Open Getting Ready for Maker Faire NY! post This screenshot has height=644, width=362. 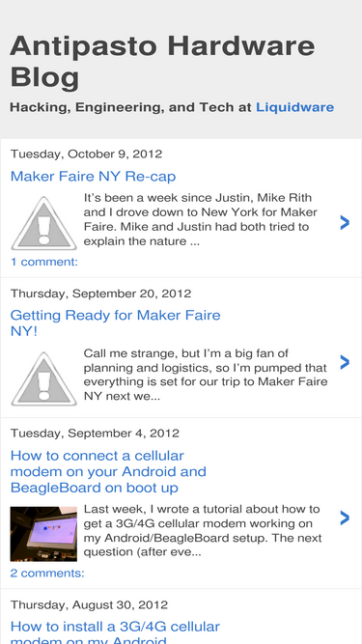115,322
